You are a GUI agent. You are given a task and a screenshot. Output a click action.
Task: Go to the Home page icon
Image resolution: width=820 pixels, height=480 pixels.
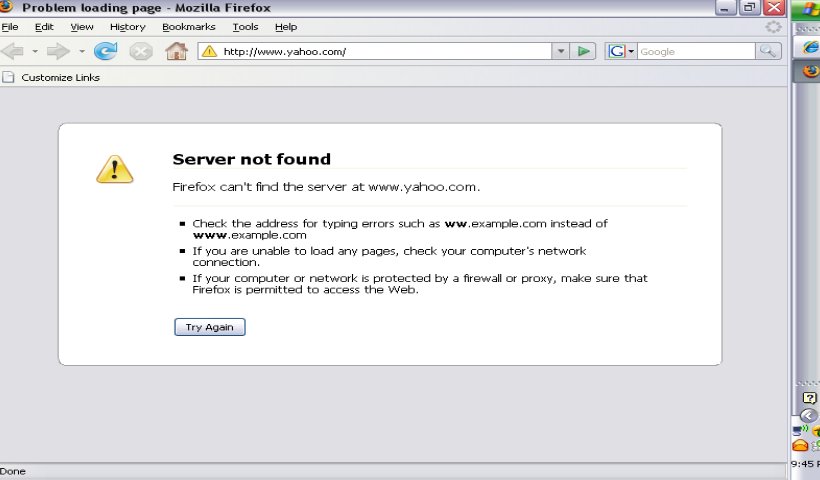click(176, 51)
